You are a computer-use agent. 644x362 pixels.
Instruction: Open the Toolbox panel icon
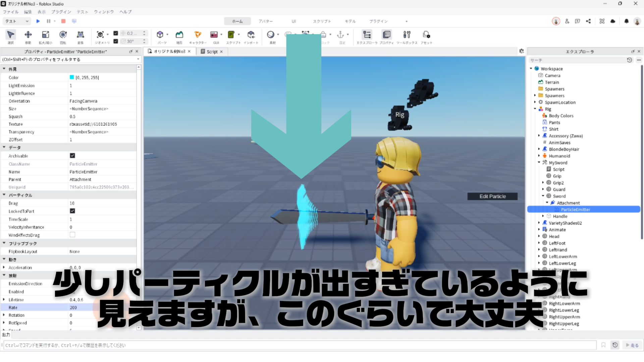(x=407, y=35)
